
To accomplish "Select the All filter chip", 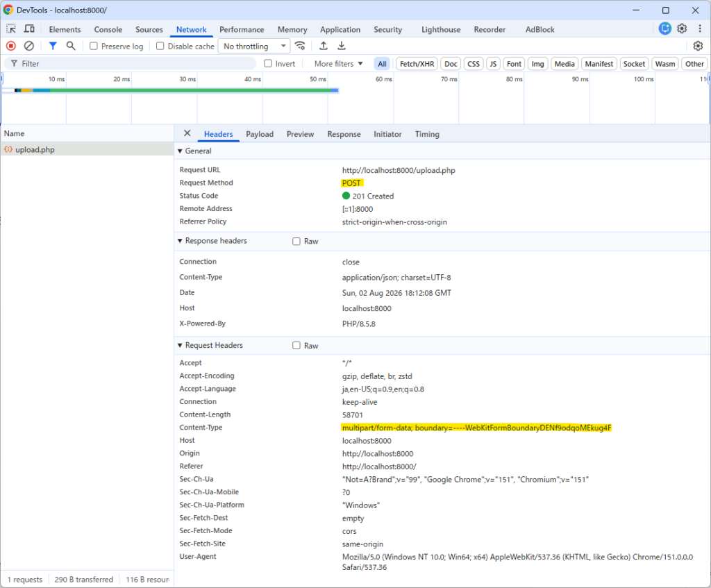I will pyautogui.click(x=383, y=64).
